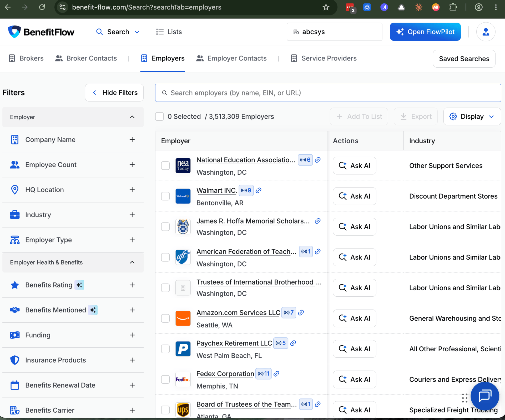
Task: Click Walmart INC. signals badge 9
Action: point(246,190)
